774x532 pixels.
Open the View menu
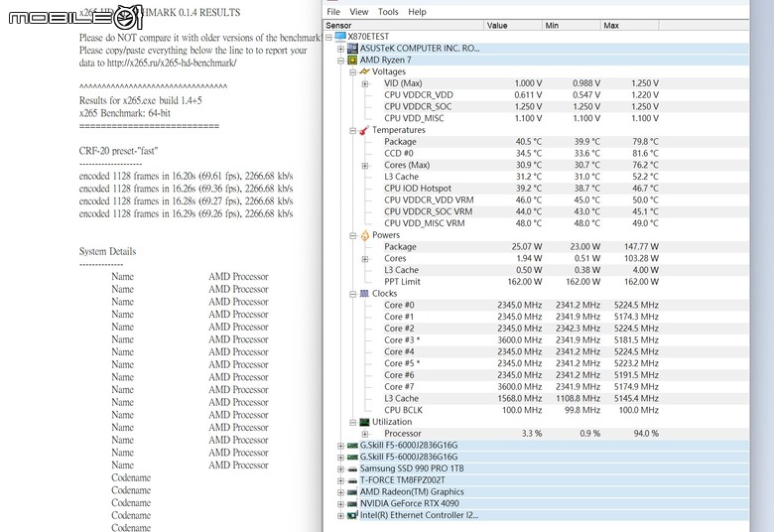359,12
